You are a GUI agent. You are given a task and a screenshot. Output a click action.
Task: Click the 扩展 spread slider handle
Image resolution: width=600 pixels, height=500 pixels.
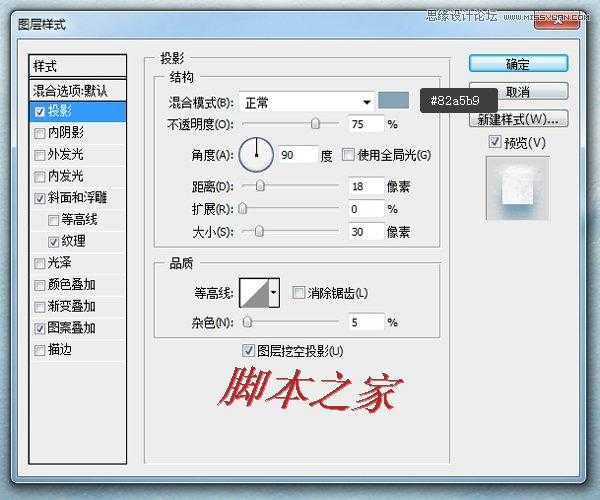[x=243, y=208]
